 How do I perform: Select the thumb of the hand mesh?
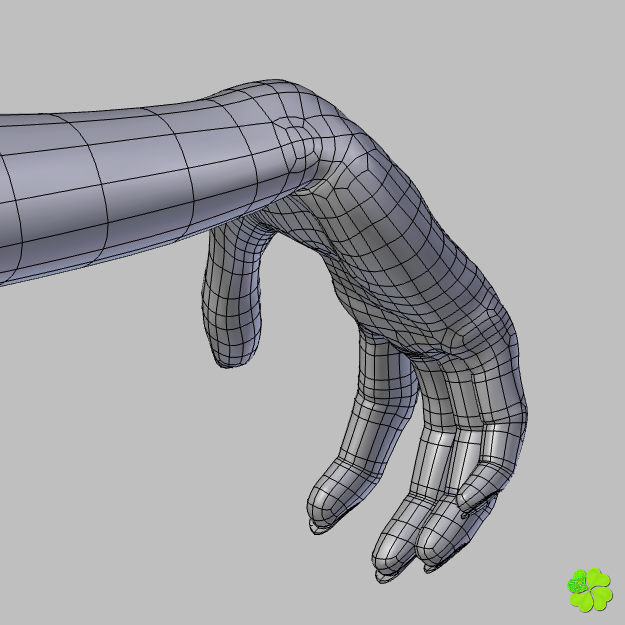tap(232, 295)
